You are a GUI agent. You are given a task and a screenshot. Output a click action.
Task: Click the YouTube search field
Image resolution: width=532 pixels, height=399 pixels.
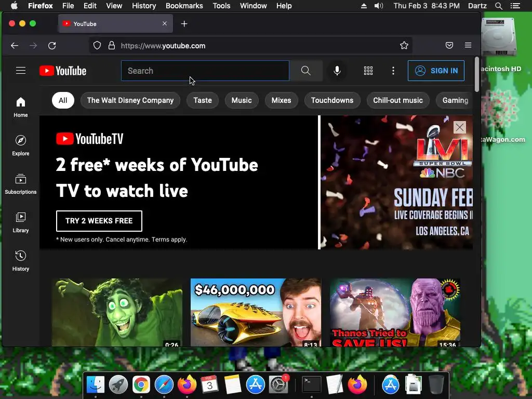click(x=205, y=71)
